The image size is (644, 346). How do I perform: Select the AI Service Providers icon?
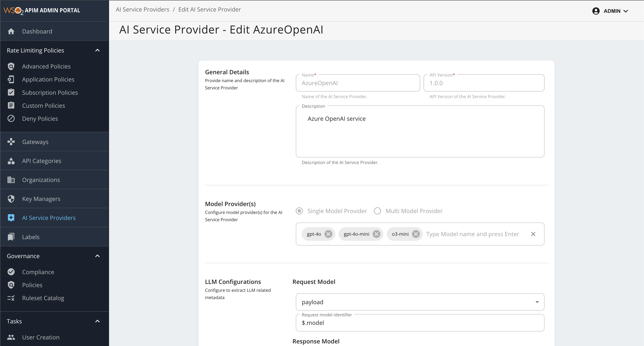pos(11,218)
